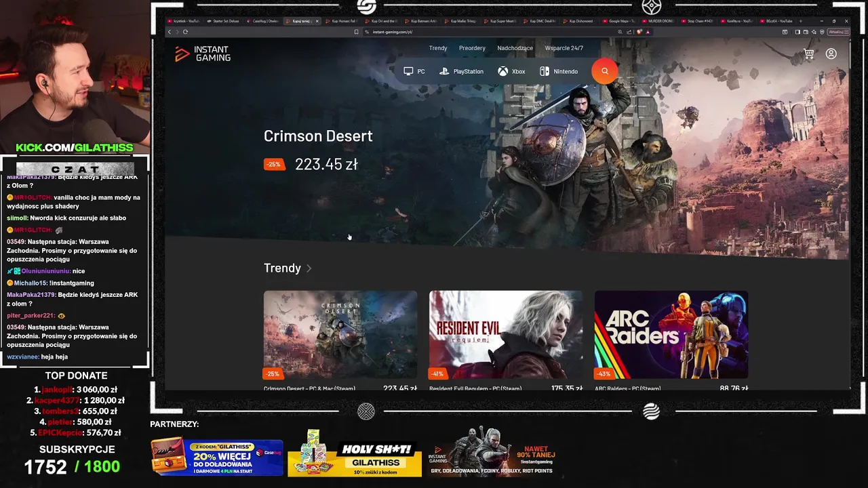Switch to the Starter Set Deluxe tab
Image resolution: width=868 pixels, height=488 pixels.
click(x=223, y=21)
